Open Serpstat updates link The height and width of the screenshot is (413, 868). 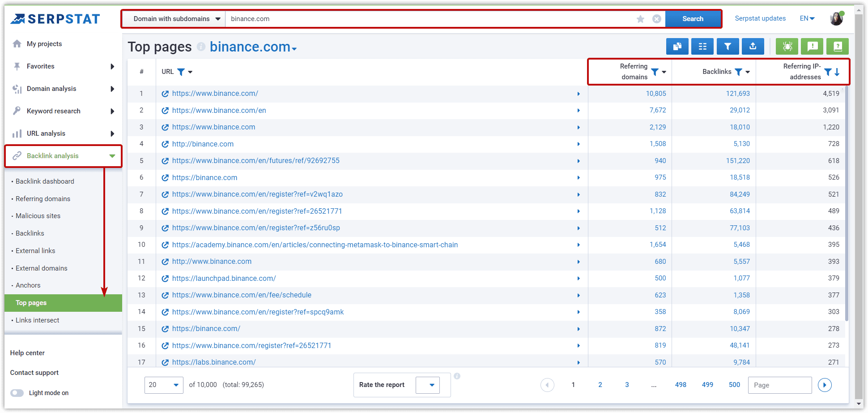760,18
